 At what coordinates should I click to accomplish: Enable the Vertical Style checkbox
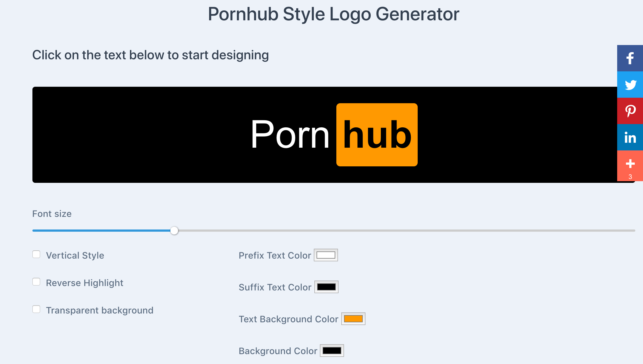(36, 254)
